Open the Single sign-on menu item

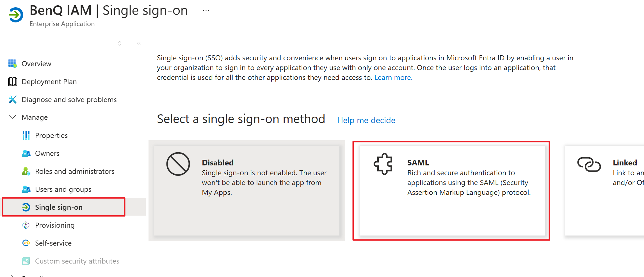(59, 207)
